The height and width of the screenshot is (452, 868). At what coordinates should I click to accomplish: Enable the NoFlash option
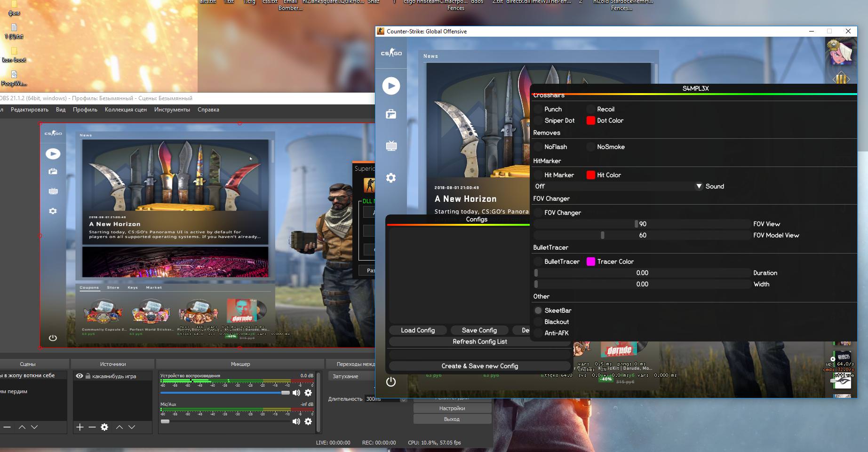[x=538, y=147]
